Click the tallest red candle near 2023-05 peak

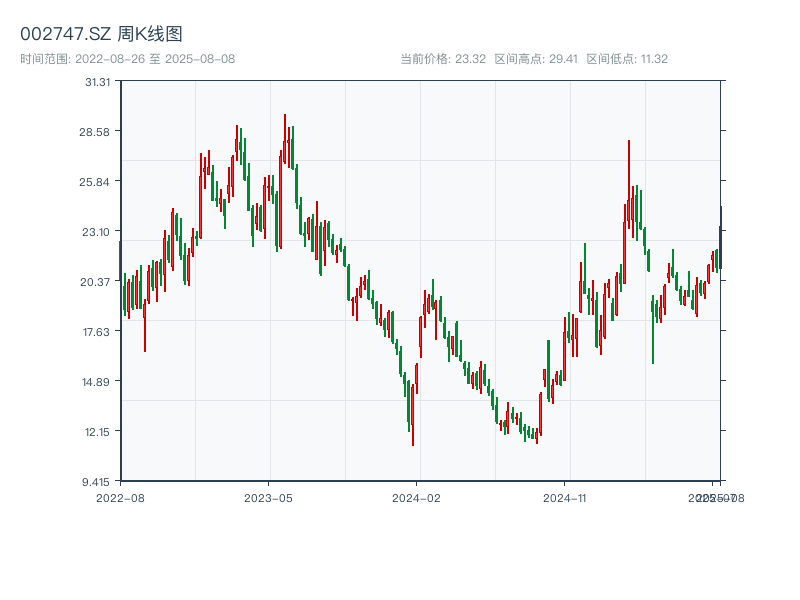click(x=285, y=139)
